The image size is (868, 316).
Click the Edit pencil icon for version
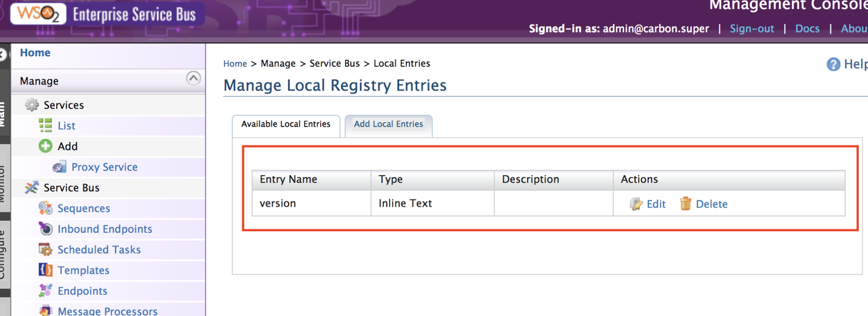(636, 204)
